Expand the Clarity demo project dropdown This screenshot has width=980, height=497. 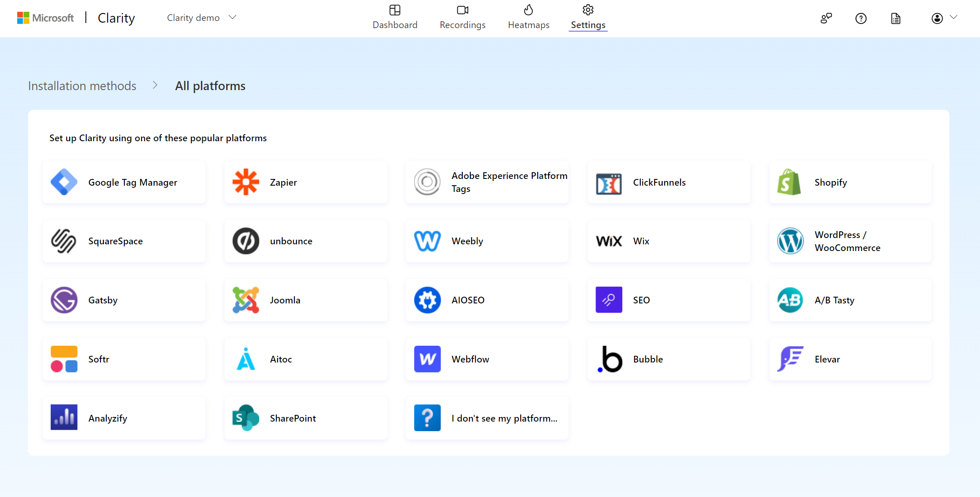(202, 18)
